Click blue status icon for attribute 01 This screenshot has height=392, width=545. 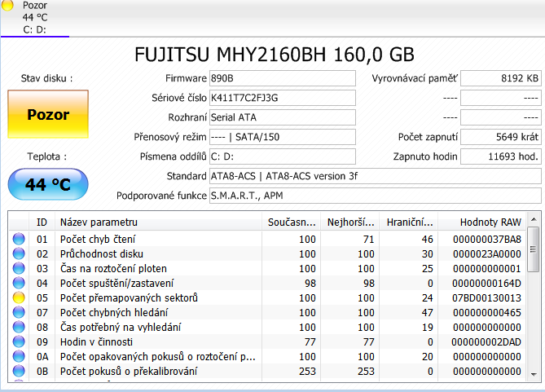click(x=19, y=239)
